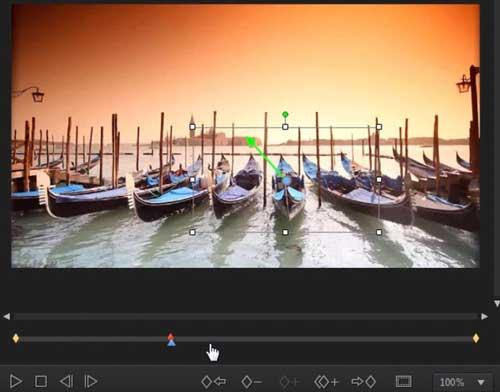The width and height of the screenshot is (500, 392).
Task: Click the green rotation handle above crop box
Action: pyautogui.click(x=285, y=115)
